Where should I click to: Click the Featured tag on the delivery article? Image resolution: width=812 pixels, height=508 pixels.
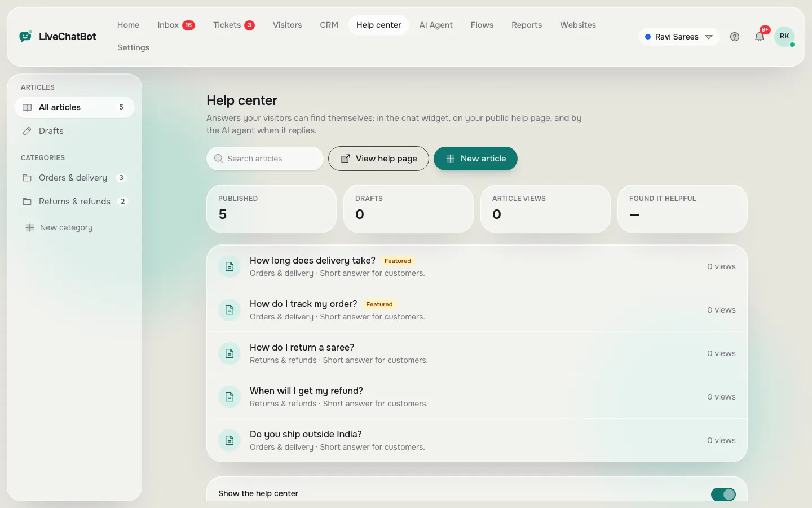point(398,261)
